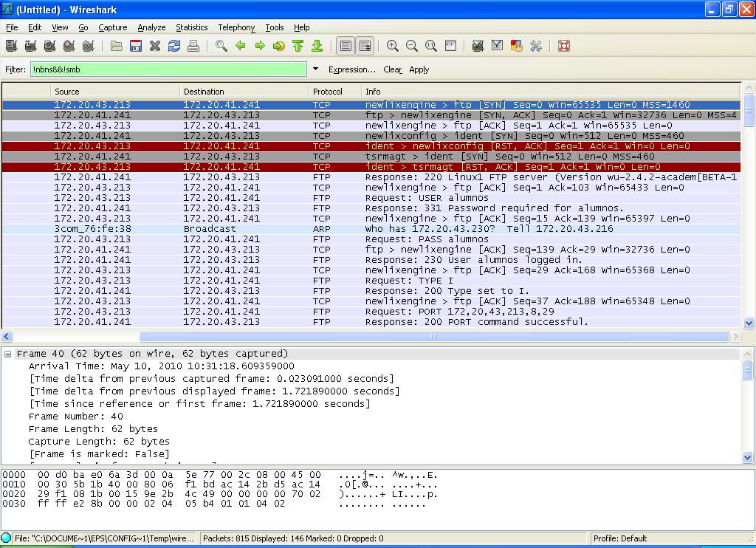Click the Expression... filter button
Screen dimensions: 756x548
352,69
